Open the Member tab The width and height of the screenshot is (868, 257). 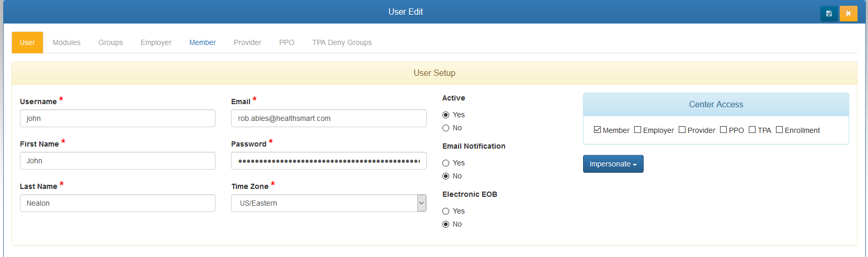tap(202, 42)
